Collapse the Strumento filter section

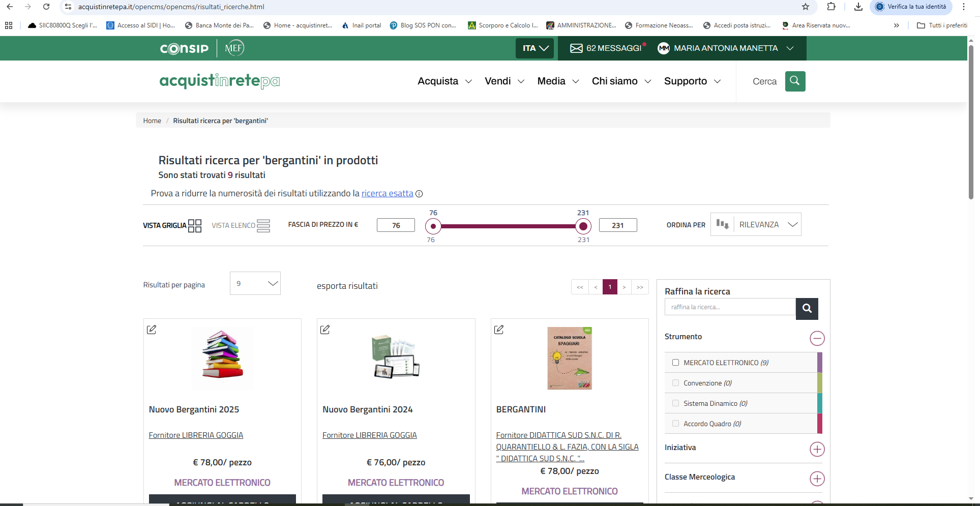tap(817, 338)
